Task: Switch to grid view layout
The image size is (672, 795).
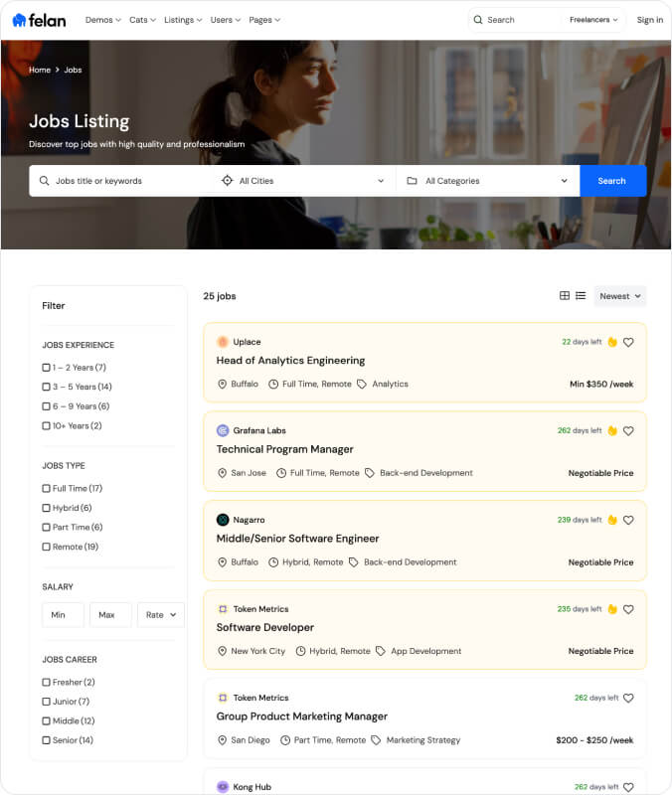Action: (x=564, y=295)
